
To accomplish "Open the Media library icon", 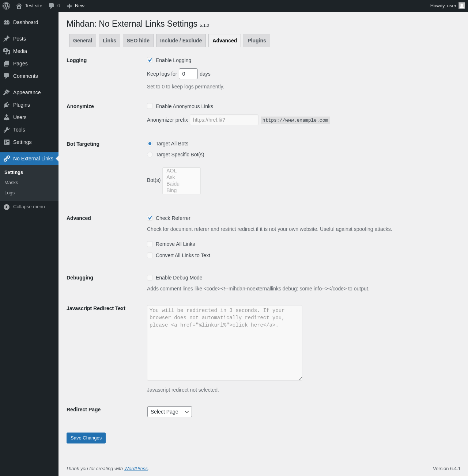I will click(x=7, y=51).
